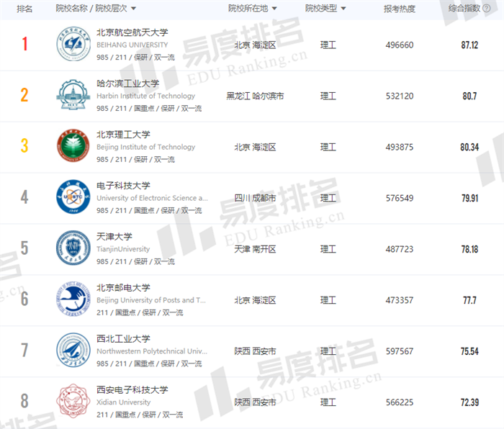Click BEIHANG UNIVERSITY English name
This screenshot has height=429, width=504.
pyautogui.click(x=132, y=45)
